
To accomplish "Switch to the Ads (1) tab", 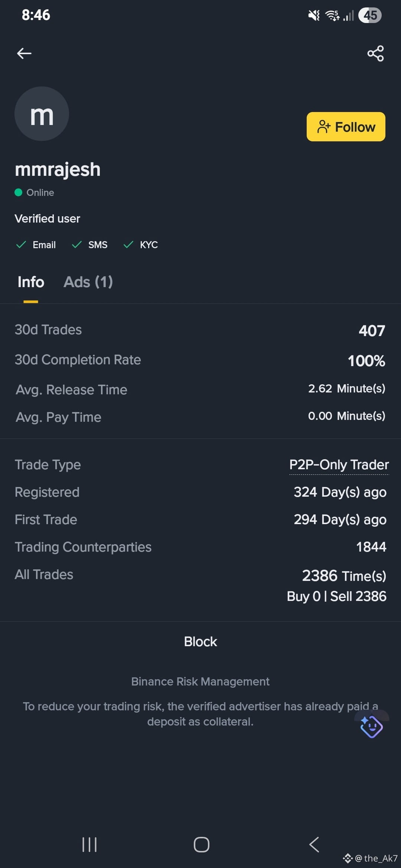I will [88, 282].
